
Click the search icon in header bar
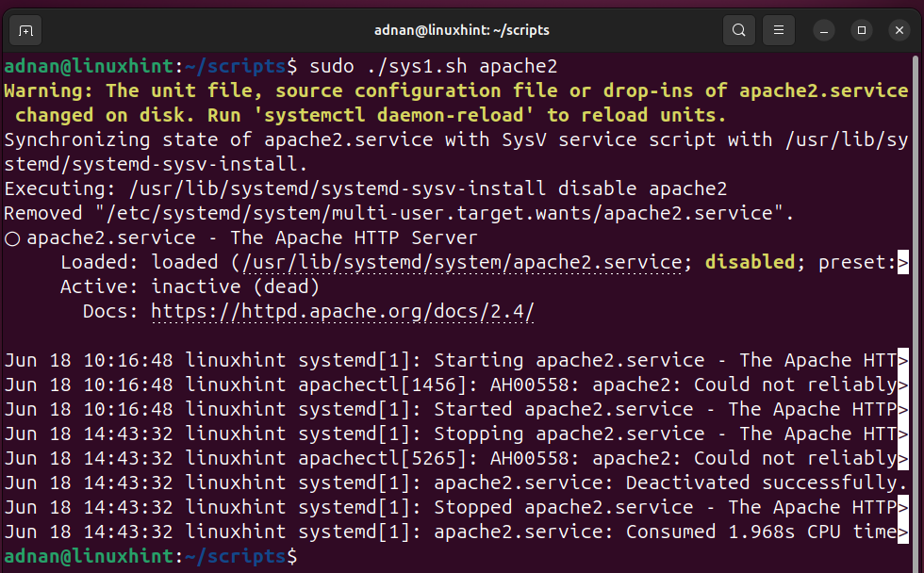(739, 30)
